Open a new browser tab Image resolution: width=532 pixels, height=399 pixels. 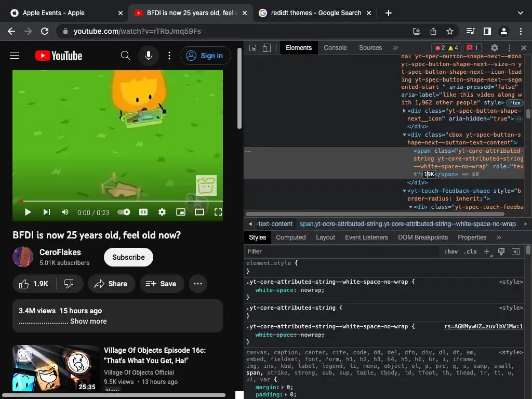pos(389,13)
